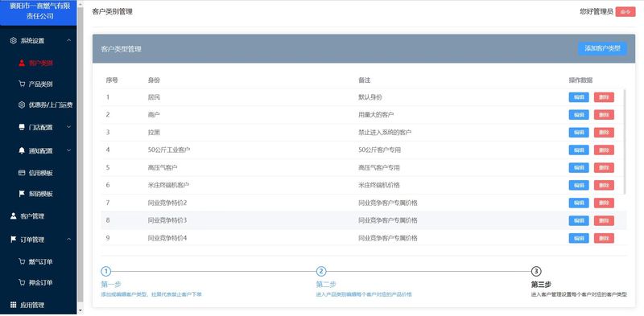
Task: Click the table's vertical scrollbar
Action: (x=625, y=142)
